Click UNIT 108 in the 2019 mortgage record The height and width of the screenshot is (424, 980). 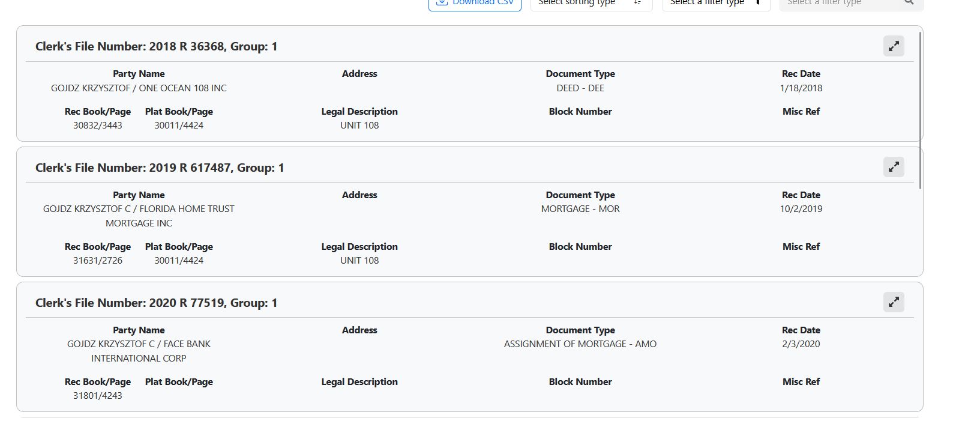[x=359, y=261]
